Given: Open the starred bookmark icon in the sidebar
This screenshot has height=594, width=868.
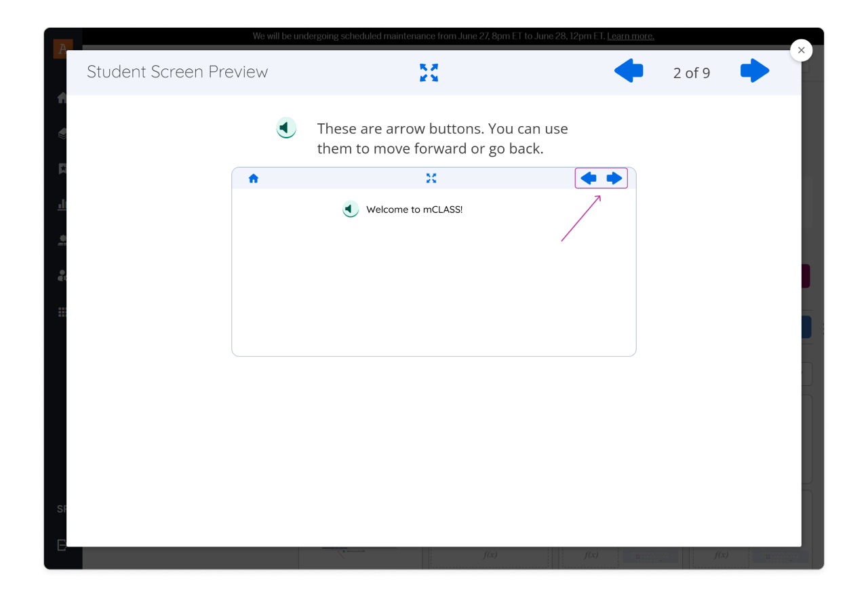Looking at the screenshot, I should pyautogui.click(x=62, y=169).
